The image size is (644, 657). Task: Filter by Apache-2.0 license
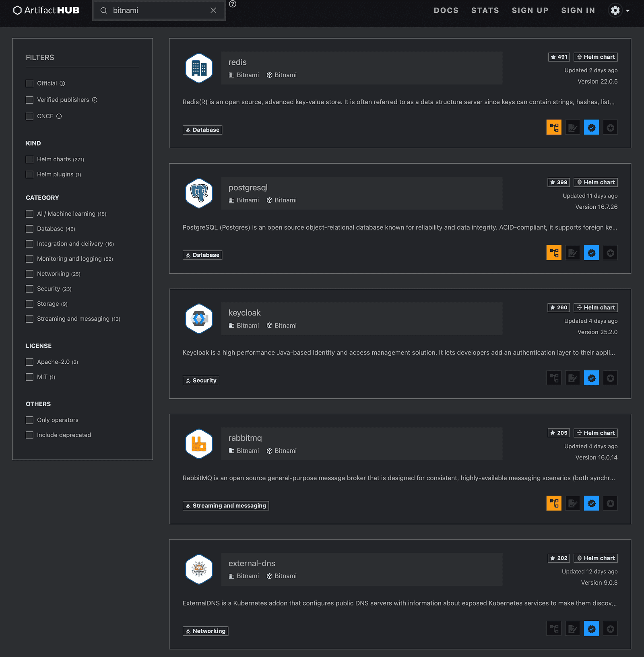pyautogui.click(x=29, y=362)
